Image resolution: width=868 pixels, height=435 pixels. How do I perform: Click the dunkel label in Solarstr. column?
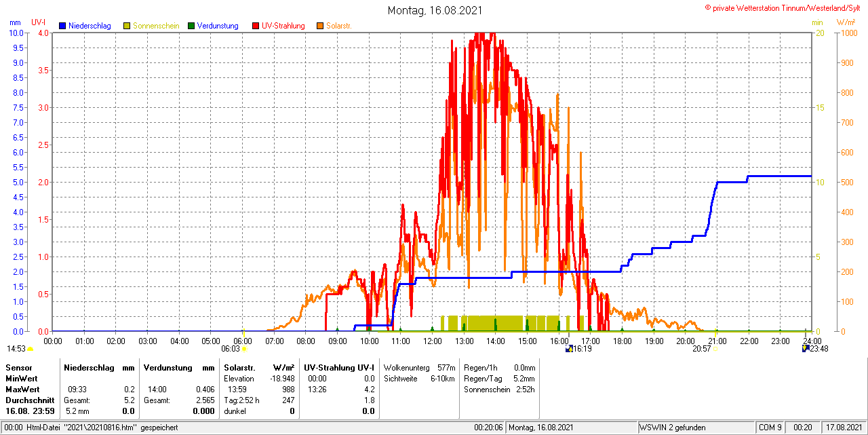tap(234, 411)
